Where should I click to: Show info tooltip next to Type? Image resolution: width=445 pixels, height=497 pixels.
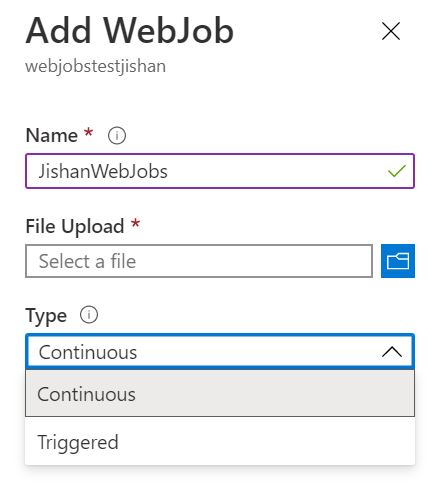coord(89,315)
